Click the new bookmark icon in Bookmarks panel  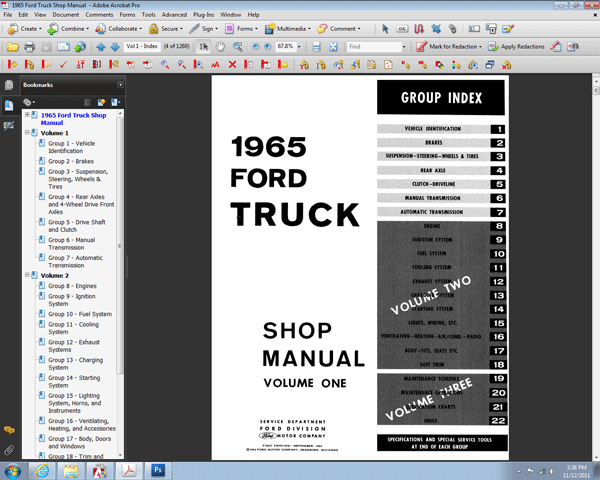(101, 102)
